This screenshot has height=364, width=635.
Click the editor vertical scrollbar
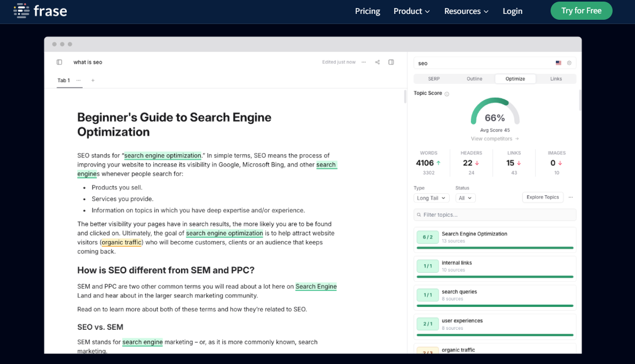point(405,97)
